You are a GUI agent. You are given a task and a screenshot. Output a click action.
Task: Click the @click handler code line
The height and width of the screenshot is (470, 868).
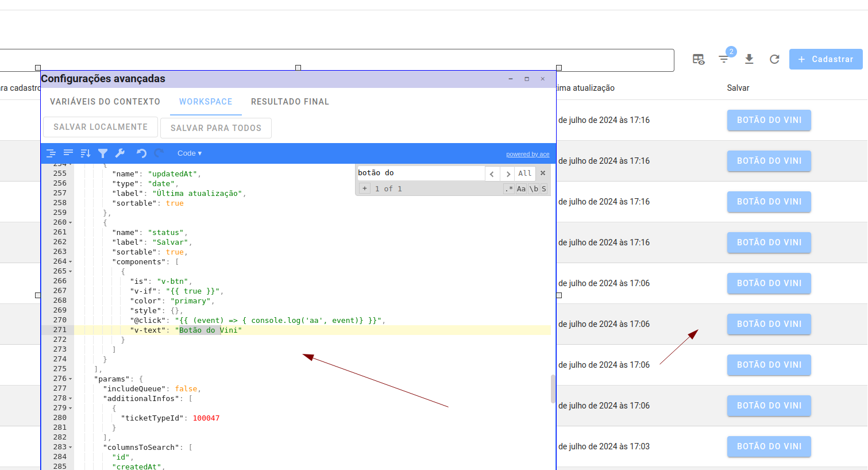[x=258, y=321]
